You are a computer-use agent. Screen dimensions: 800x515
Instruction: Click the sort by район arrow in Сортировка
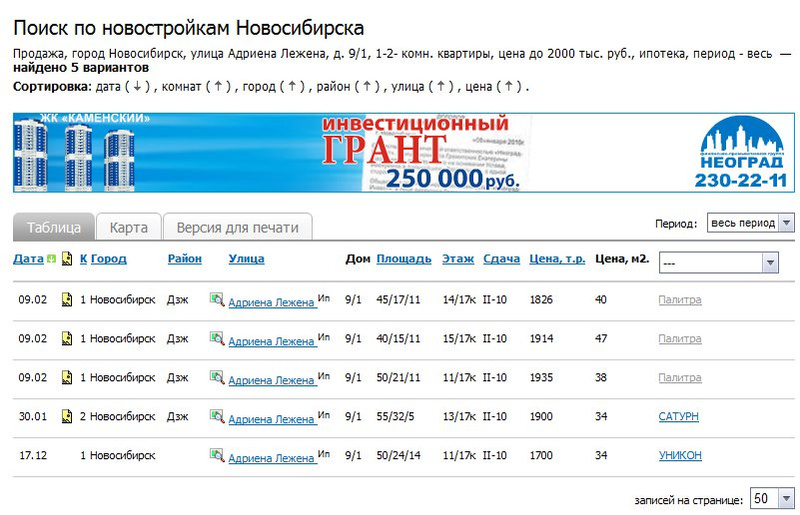click(x=366, y=86)
